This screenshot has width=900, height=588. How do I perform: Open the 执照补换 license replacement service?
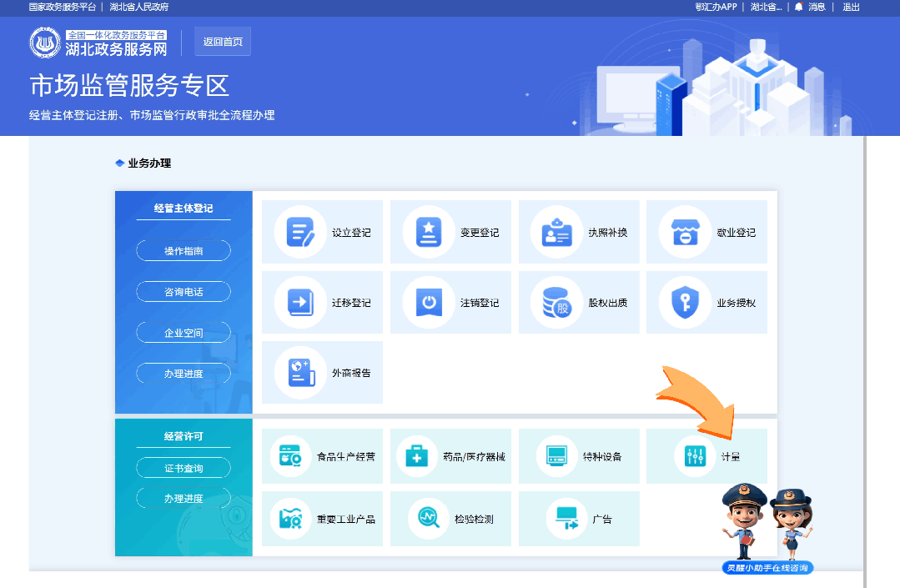pos(579,232)
